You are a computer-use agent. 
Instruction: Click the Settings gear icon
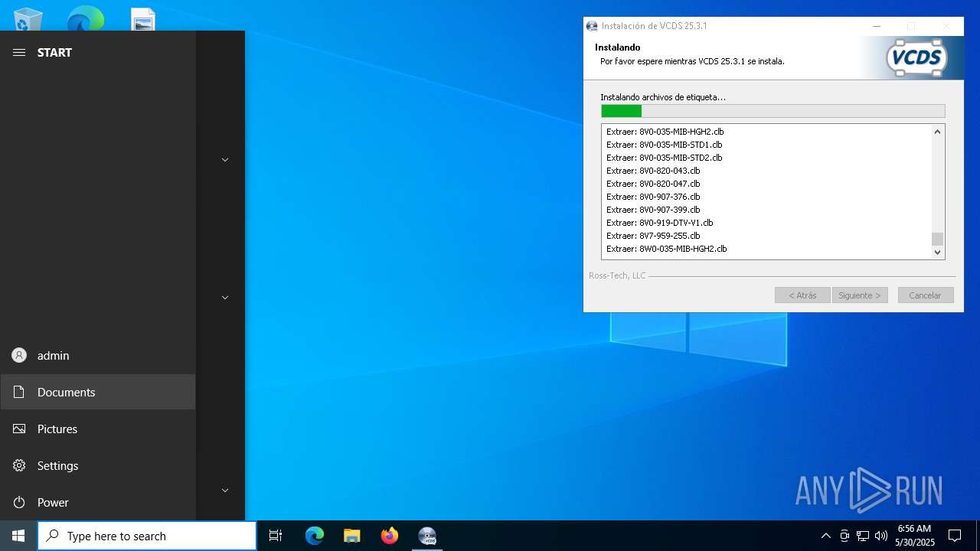[19, 465]
